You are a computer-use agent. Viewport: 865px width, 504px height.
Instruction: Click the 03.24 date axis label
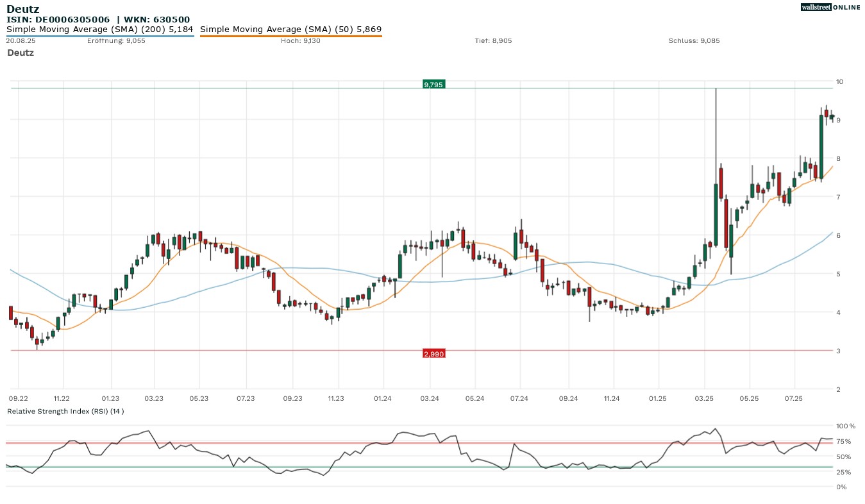pos(430,399)
